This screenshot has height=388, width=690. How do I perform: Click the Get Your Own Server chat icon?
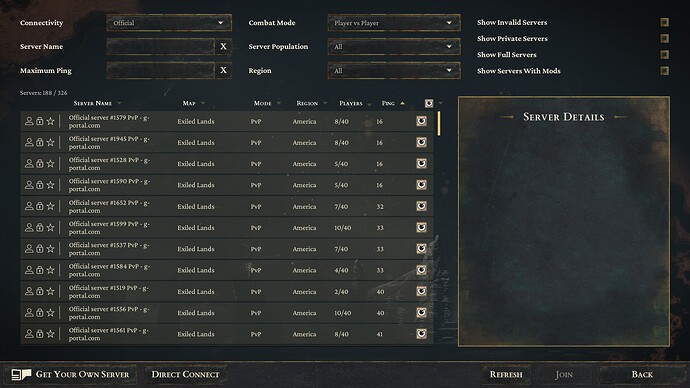21,374
